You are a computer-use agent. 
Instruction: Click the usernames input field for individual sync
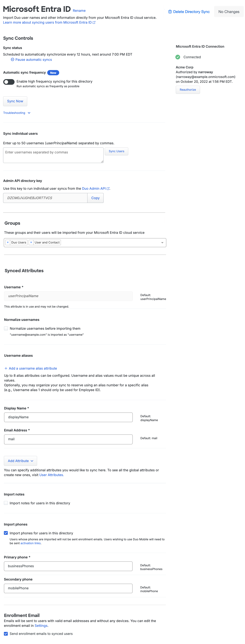(x=53, y=155)
